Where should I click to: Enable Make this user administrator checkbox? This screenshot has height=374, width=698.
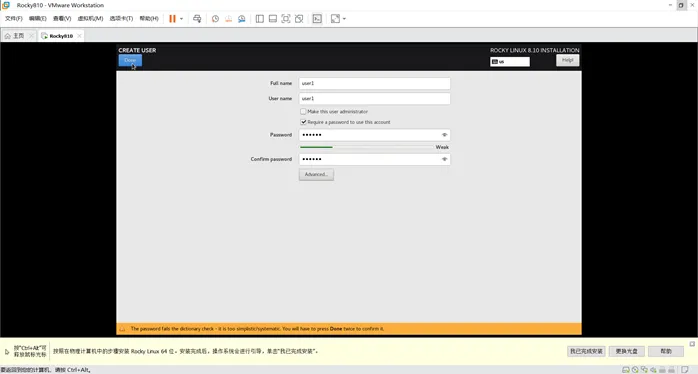(x=303, y=111)
